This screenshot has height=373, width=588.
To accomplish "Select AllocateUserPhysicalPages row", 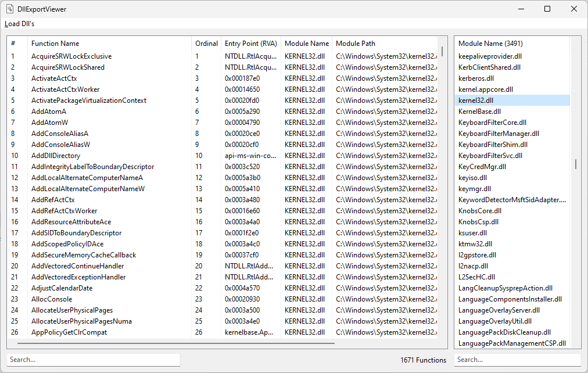I will coord(223,310).
